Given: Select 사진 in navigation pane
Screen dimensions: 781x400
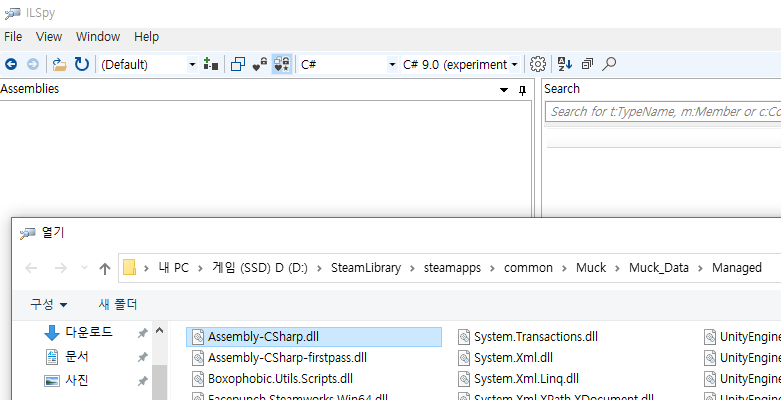Looking at the screenshot, I should pyautogui.click(x=77, y=381).
